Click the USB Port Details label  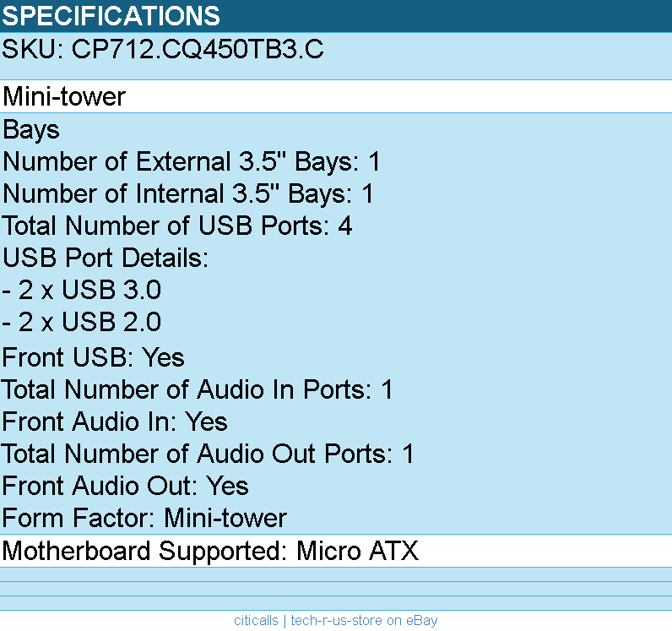[x=106, y=258]
